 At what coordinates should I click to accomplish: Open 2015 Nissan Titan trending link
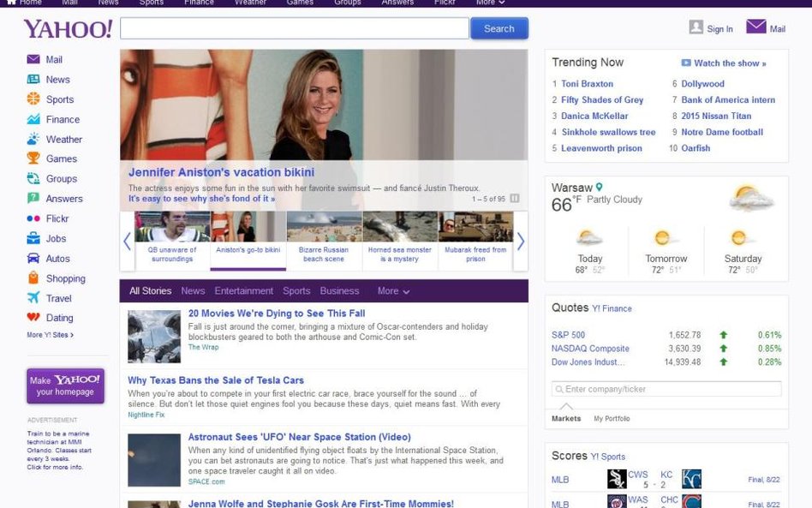(x=716, y=116)
